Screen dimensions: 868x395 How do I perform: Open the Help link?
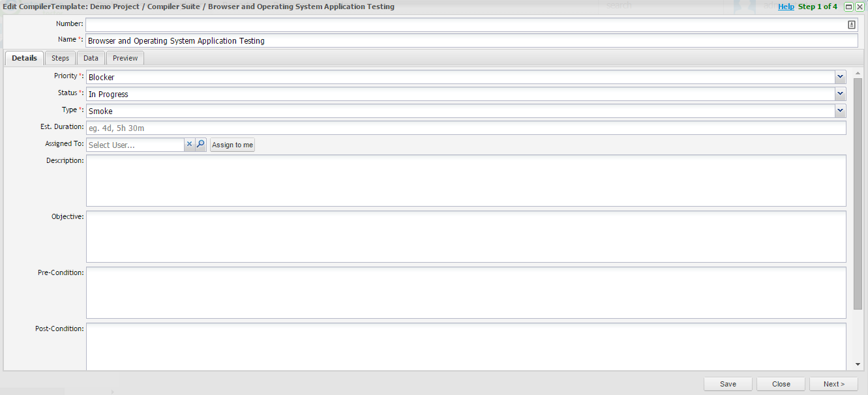pyautogui.click(x=786, y=7)
